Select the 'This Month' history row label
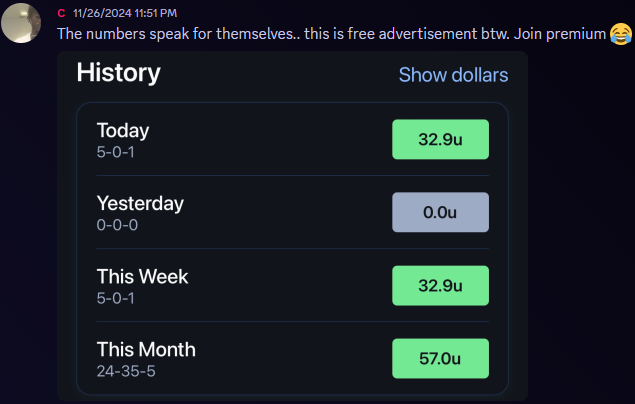Screen dimensions: 635x404 146,350
